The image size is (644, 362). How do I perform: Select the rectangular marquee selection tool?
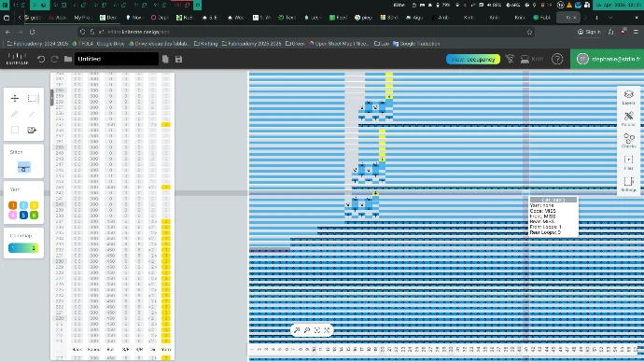tap(32, 98)
